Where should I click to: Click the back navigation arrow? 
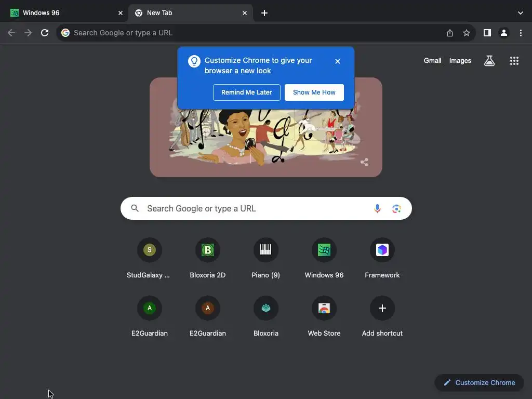(11, 33)
